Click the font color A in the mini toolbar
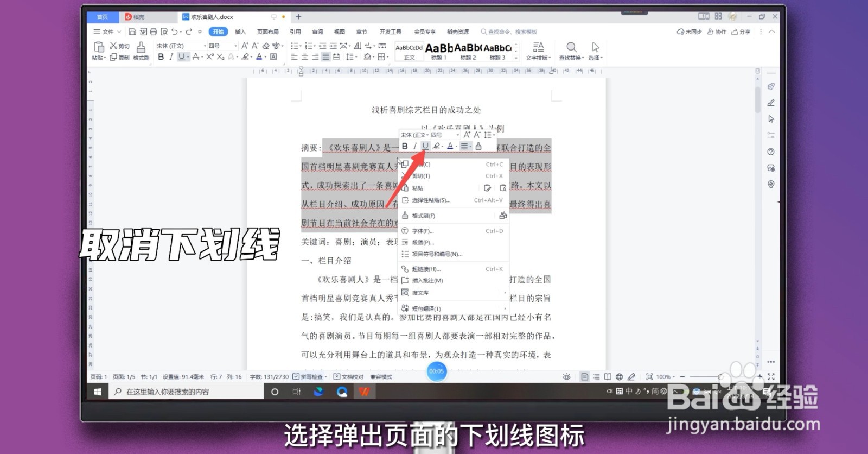This screenshot has width=868, height=454. click(x=450, y=146)
